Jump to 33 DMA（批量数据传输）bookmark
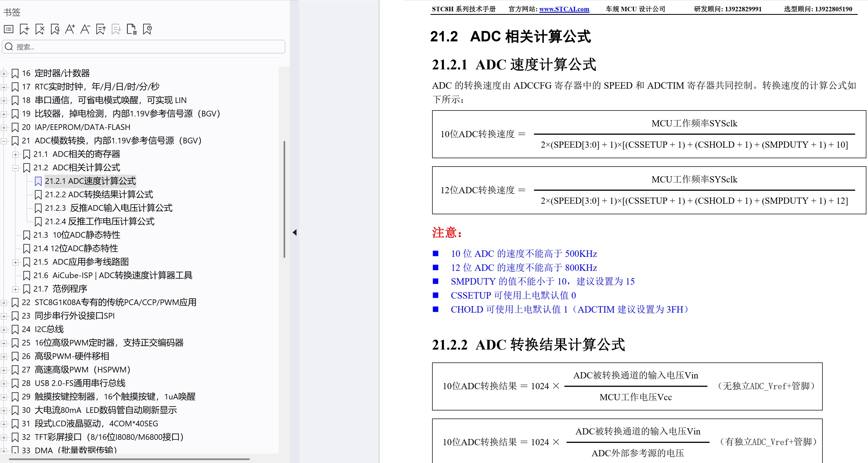868x463 pixels. pos(70,450)
